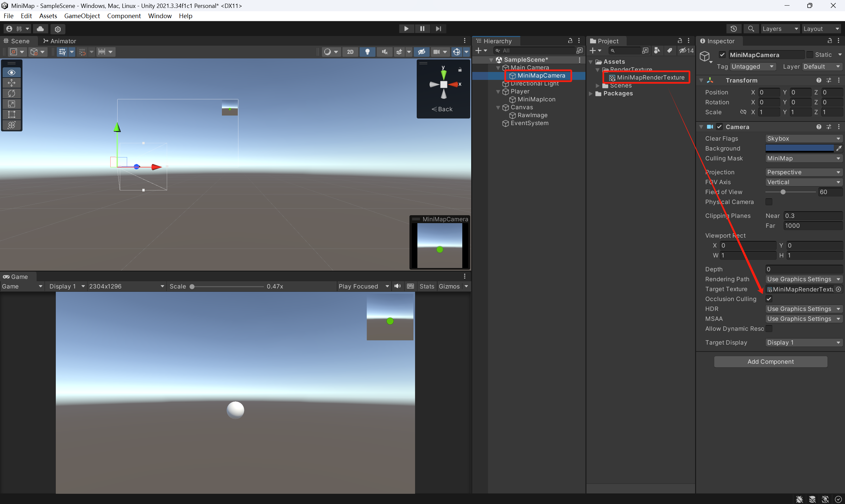Collapse the Canvas hierarchy item
Screen dimensions: 845x504
[498, 107]
